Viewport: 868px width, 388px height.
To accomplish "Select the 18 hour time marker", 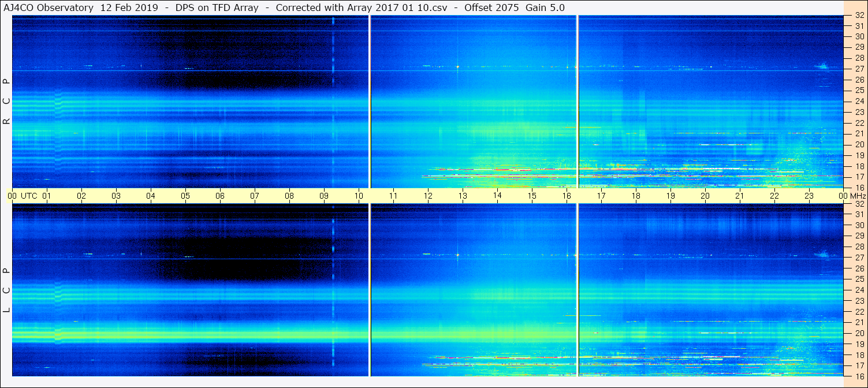I will coord(636,196).
